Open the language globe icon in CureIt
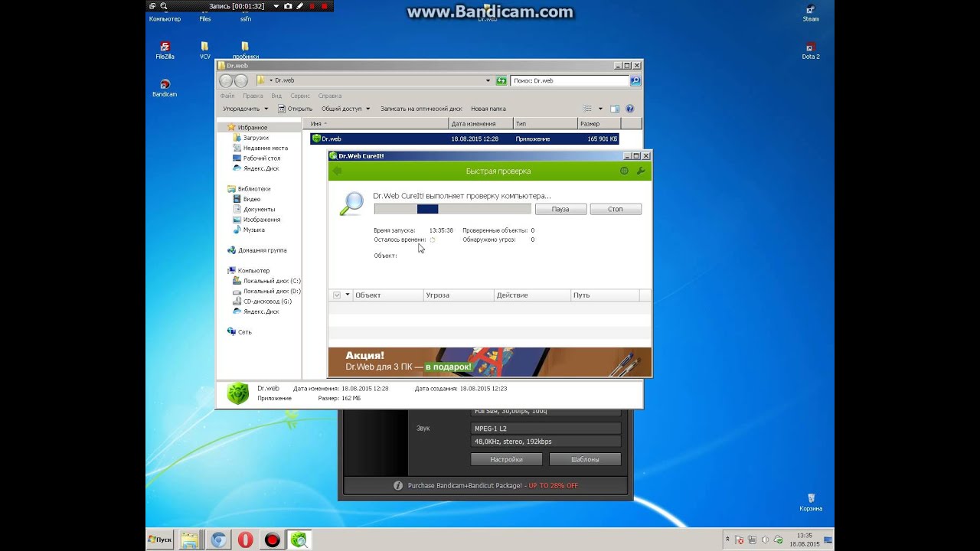Image resolution: width=980 pixels, height=551 pixels. coord(624,171)
